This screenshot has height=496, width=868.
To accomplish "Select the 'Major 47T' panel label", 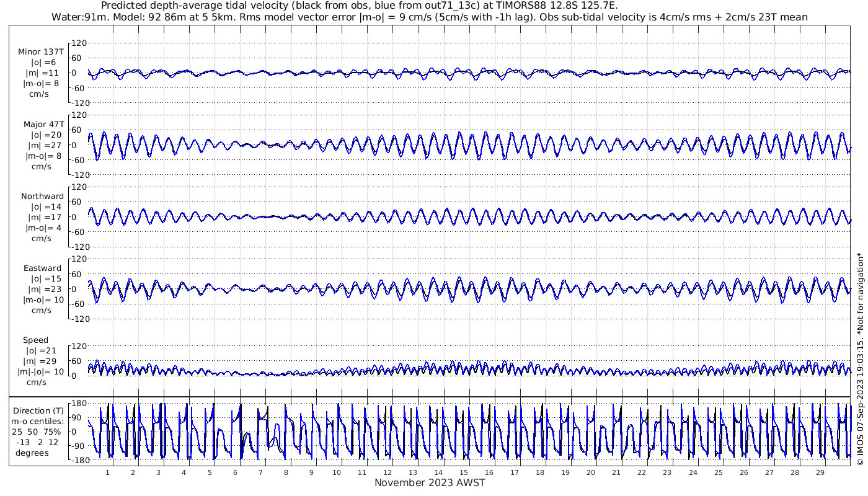I will tap(43, 124).
